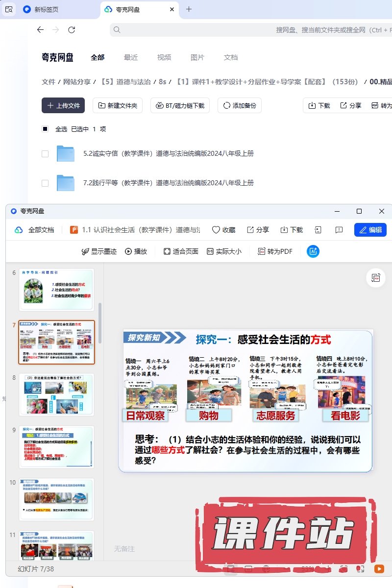Start slideshow with orange play icon

[379, 569]
